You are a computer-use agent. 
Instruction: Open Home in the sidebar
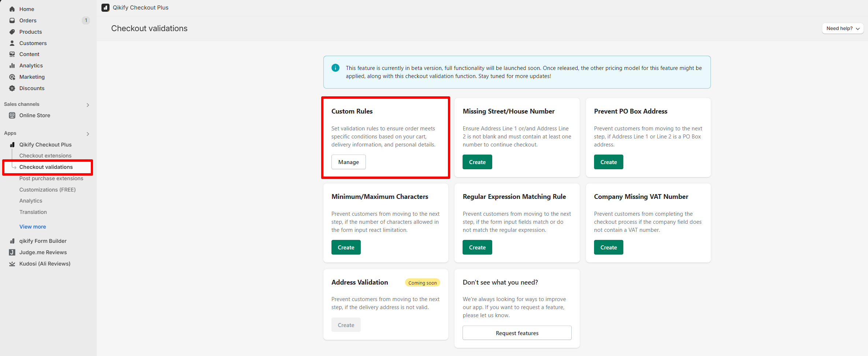click(x=27, y=9)
